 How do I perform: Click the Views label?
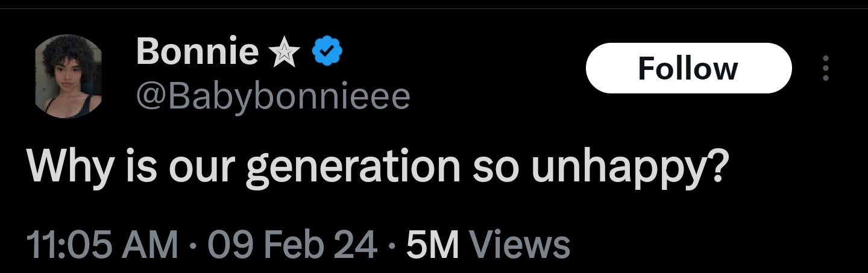(x=519, y=245)
